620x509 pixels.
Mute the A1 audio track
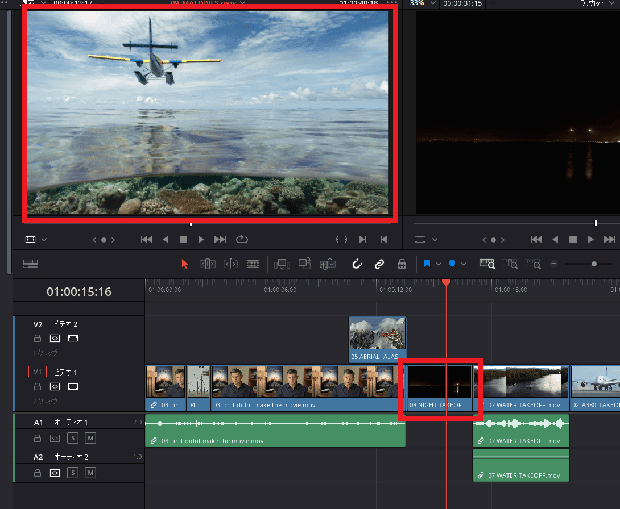click(91, 438)
